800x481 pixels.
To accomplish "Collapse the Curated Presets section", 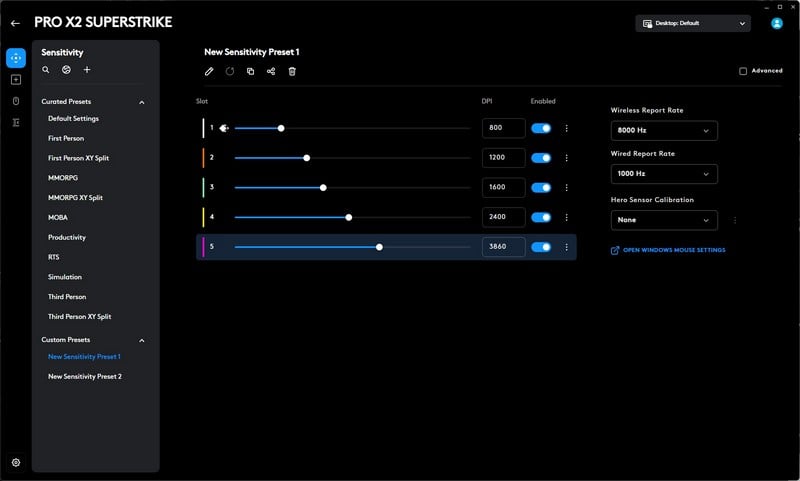I will 142,103.
